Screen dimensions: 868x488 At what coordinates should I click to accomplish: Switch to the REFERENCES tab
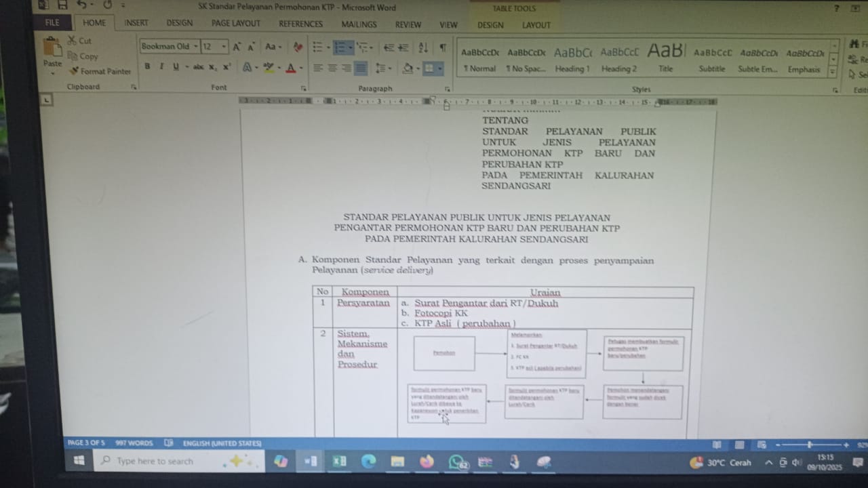point(300,24)
